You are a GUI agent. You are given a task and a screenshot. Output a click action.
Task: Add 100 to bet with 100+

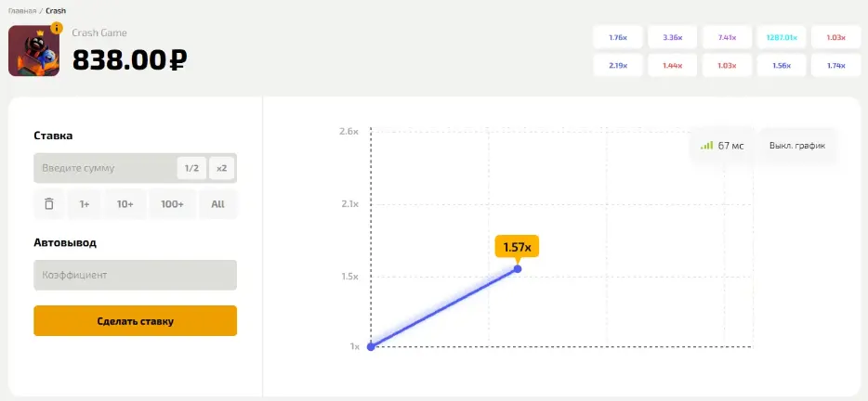coord(172,204)
